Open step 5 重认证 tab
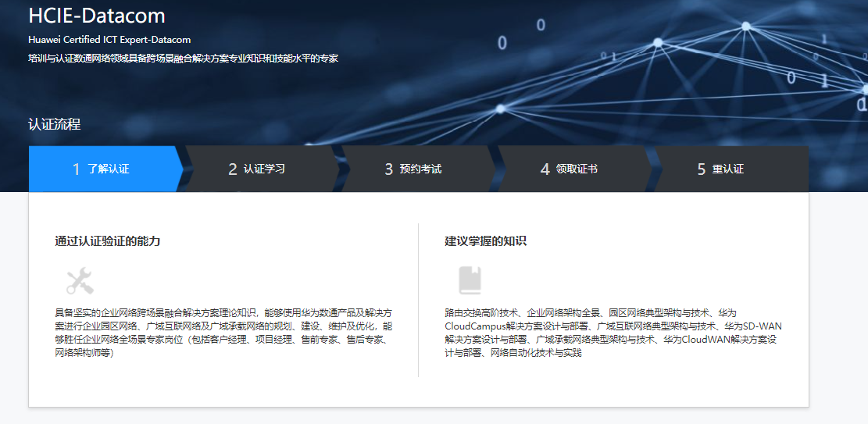868x424 pixels. point(730,169)
